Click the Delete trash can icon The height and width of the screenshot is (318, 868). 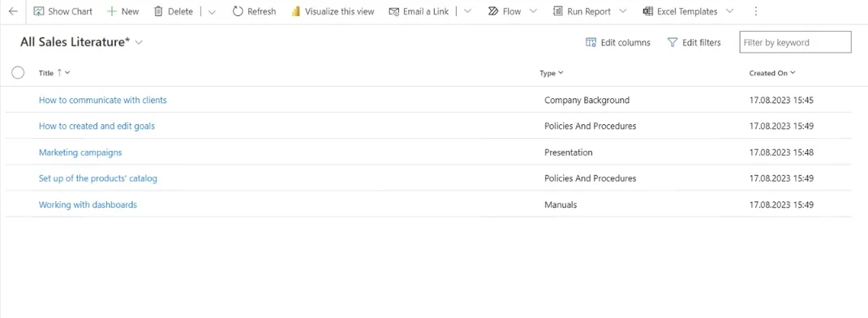click(x=158, y=11)
